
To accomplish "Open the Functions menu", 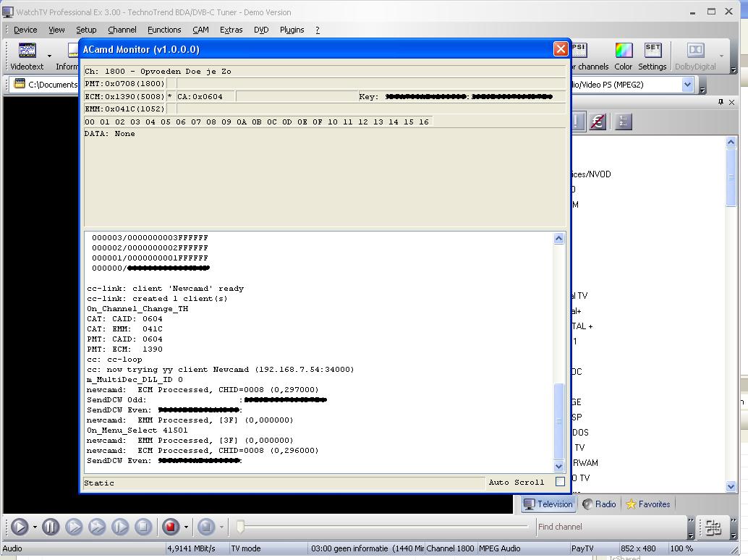I will [x=164, y=30].
